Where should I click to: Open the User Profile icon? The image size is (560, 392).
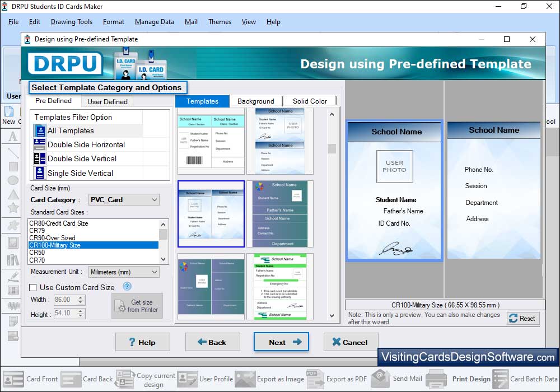[187, 379]
